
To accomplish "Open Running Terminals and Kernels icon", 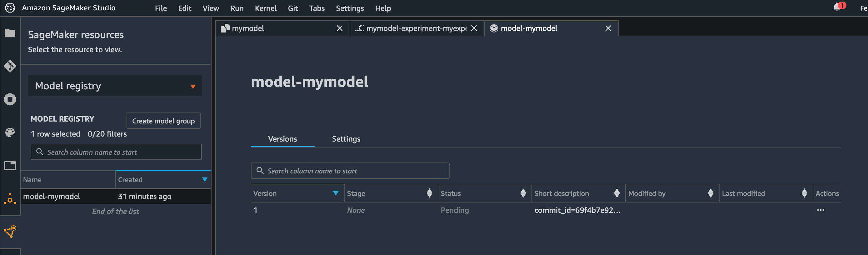I will coord(10,99).
